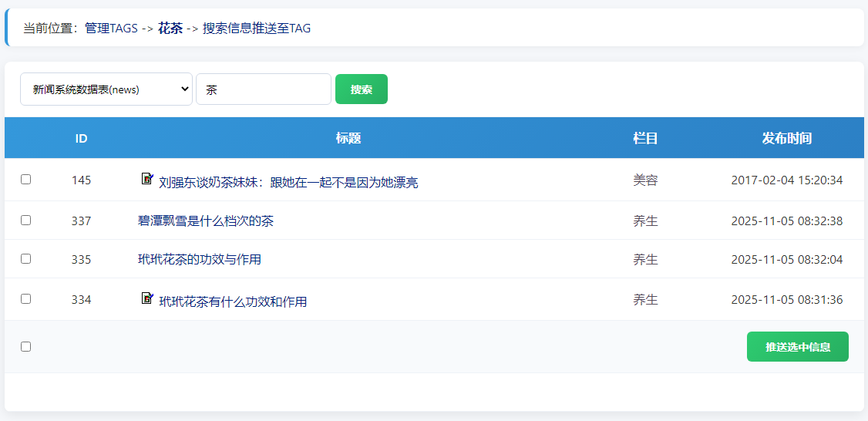Click the date 2025-11-05 08:31:36
Screen dimensions: 868x421
click(x=787, y=300)
